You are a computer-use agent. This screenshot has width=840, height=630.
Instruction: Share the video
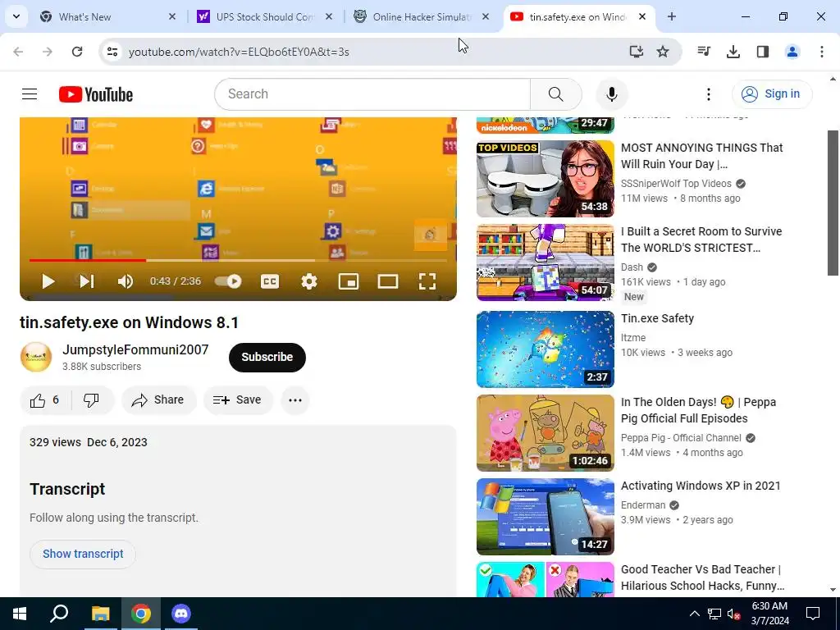(158, 400)
